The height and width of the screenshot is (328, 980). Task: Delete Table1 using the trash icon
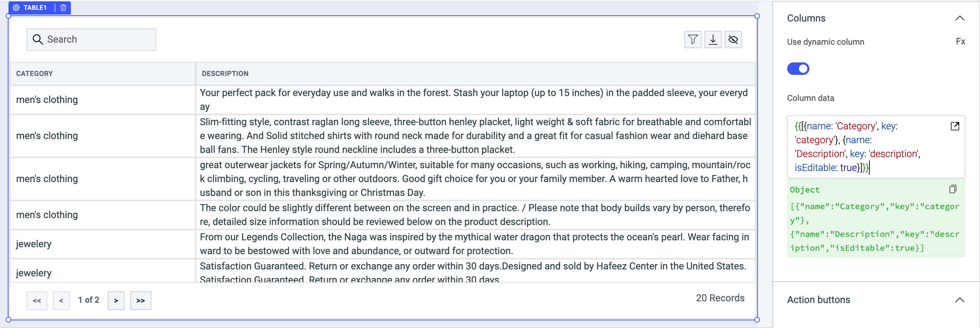(x=63, y=8)
